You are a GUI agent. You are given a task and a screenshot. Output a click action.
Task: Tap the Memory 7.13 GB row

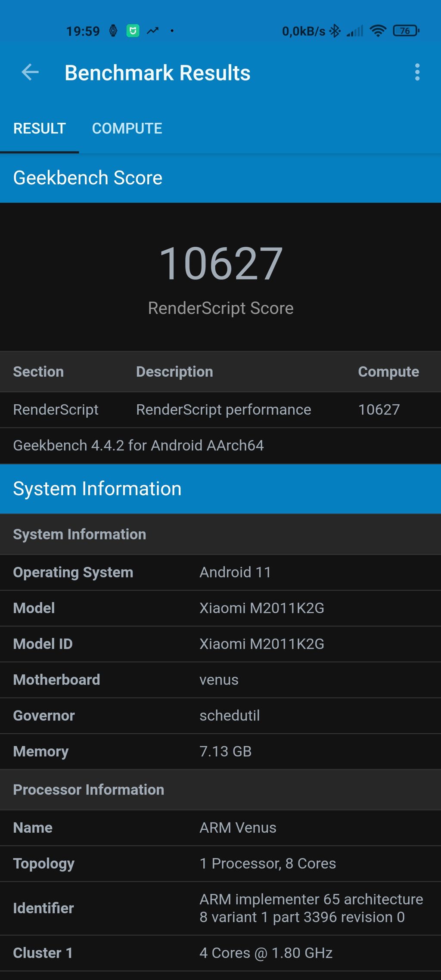pos(220,751)
